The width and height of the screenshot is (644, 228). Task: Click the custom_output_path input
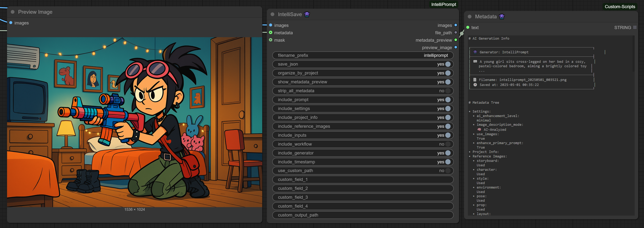pos(363,215)
